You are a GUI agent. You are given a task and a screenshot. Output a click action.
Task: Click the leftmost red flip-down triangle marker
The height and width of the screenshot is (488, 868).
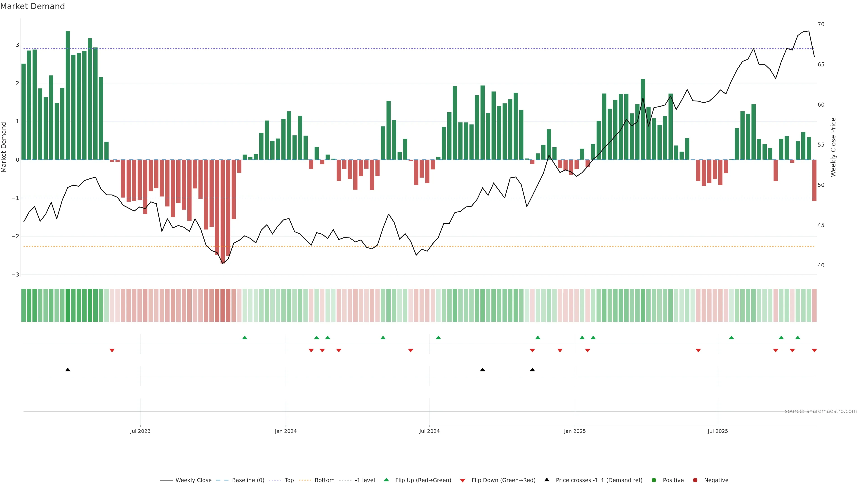112,351
